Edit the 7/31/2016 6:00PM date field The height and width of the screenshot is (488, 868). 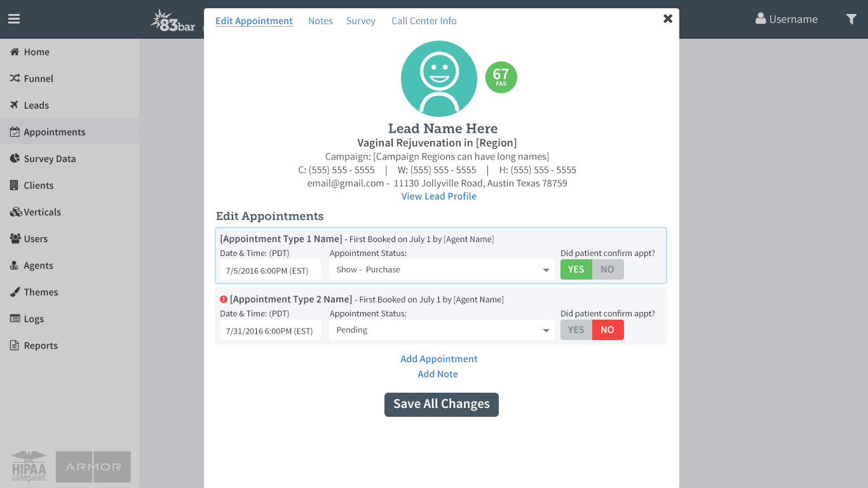click(x=270, y=330)
